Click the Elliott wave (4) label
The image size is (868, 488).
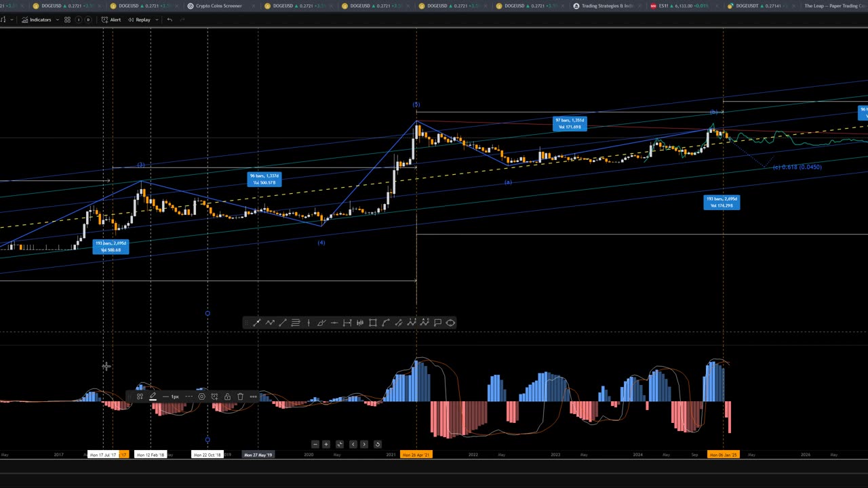[x=321, y=243]
